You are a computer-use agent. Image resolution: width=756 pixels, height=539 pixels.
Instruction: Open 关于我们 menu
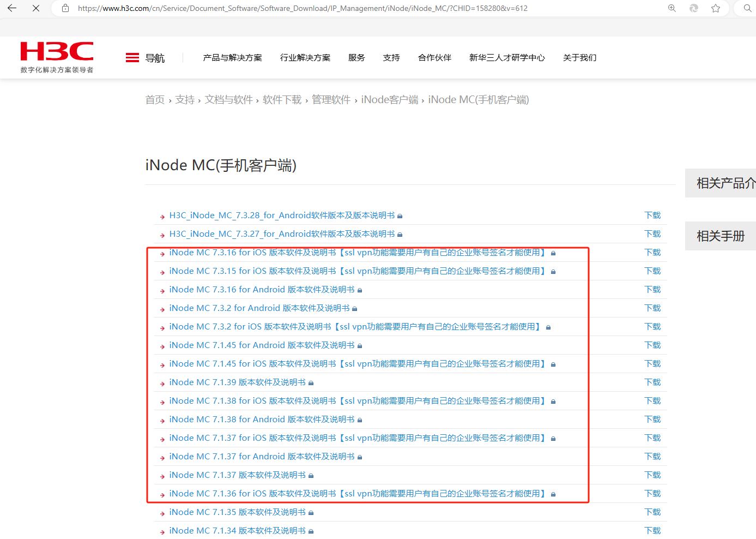579,58
